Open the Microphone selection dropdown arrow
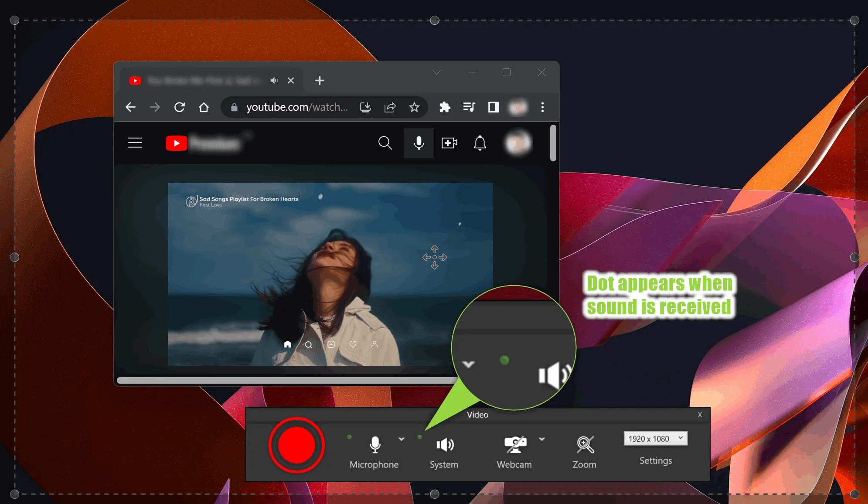Image resolution: width=868 pixels, height=504 pixels. point(400,439)
